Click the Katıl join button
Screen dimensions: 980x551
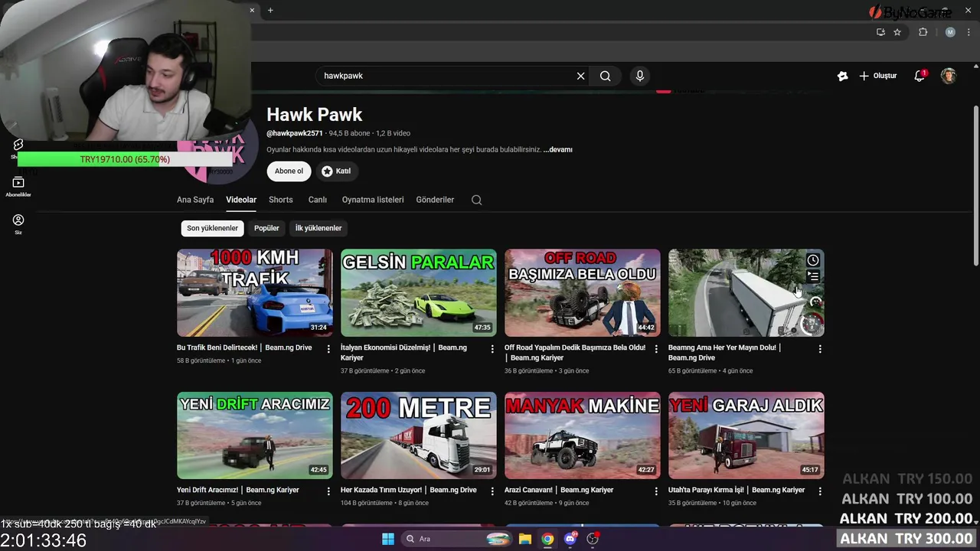tap(337, 171)
